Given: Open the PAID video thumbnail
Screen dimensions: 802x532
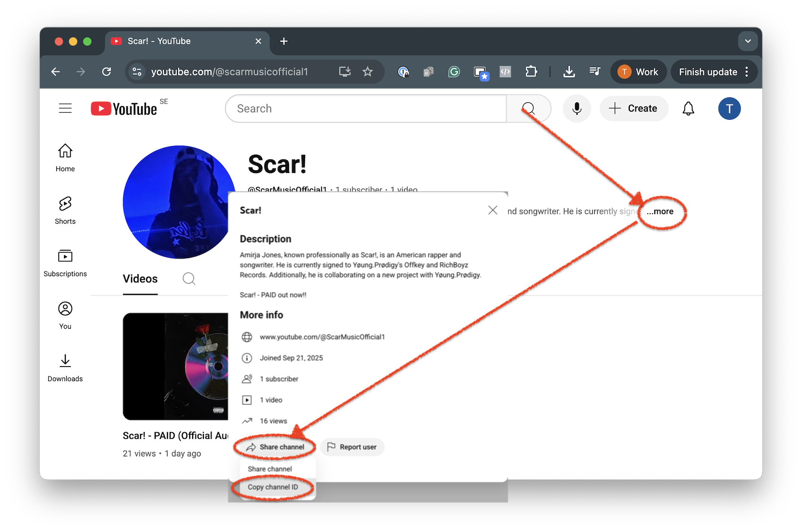Looking at the screenshot, I should coord(176,366).
